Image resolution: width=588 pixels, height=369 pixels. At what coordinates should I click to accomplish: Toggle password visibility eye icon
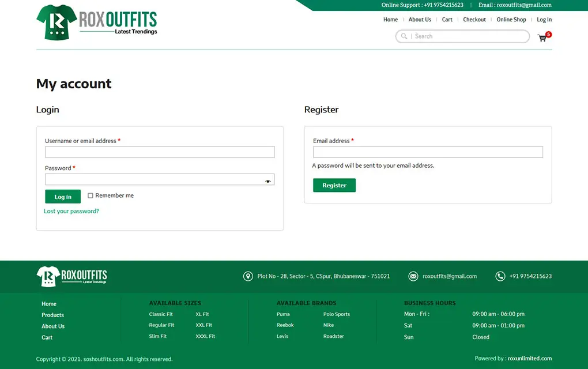coord(267,181)
